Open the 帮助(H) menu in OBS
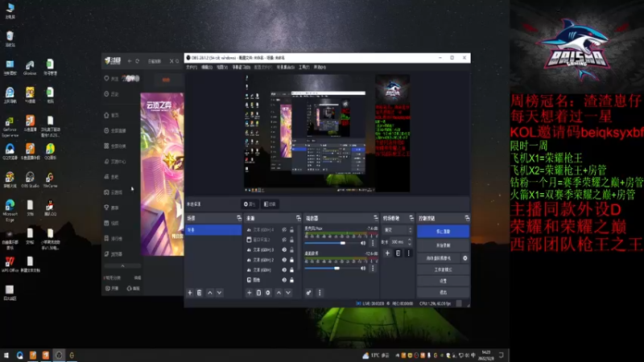This screenshot has width=644, height=362. point(320,68)
